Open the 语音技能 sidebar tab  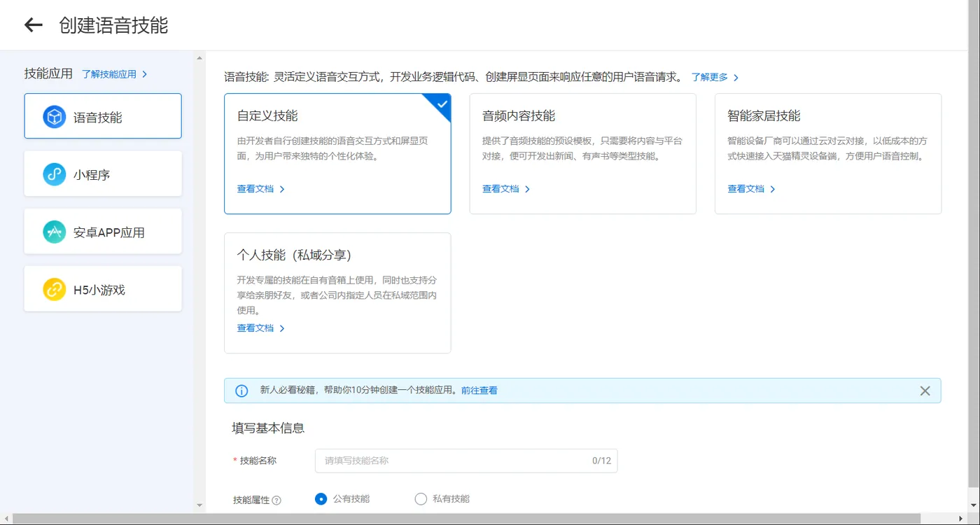tap(103, 116)
